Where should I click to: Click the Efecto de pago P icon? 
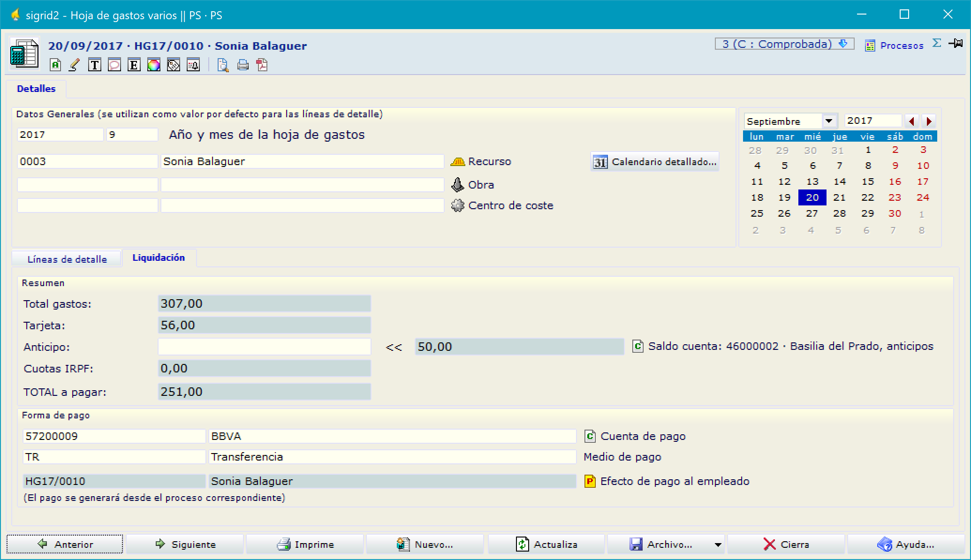(590, 481)
